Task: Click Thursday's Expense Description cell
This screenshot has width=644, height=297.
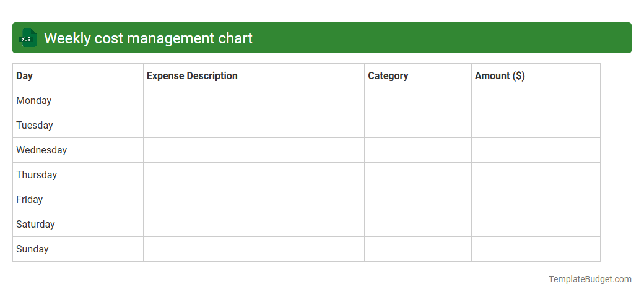Action: [254, 174]
